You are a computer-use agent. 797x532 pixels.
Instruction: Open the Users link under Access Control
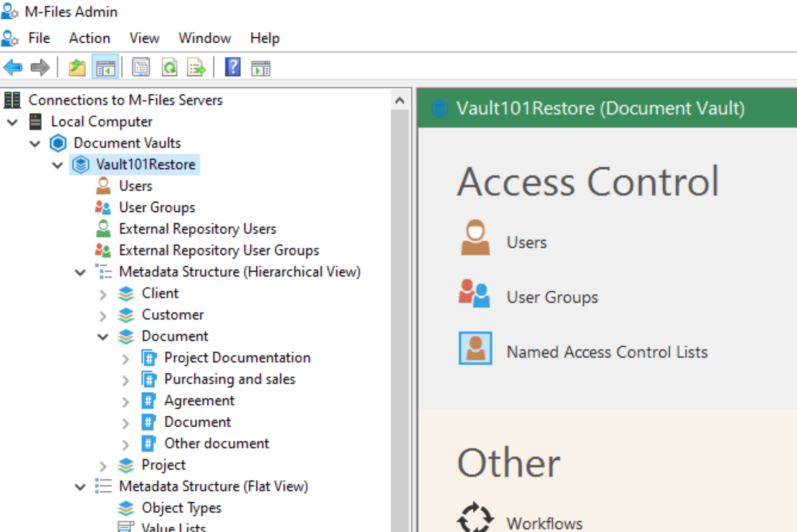(x=527, y=243)
